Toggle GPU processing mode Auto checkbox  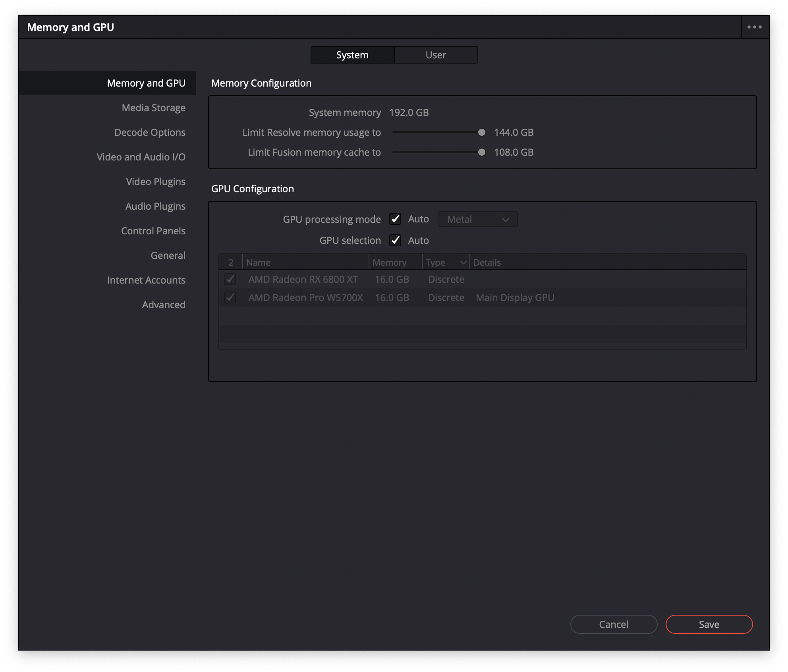(395, 219)
